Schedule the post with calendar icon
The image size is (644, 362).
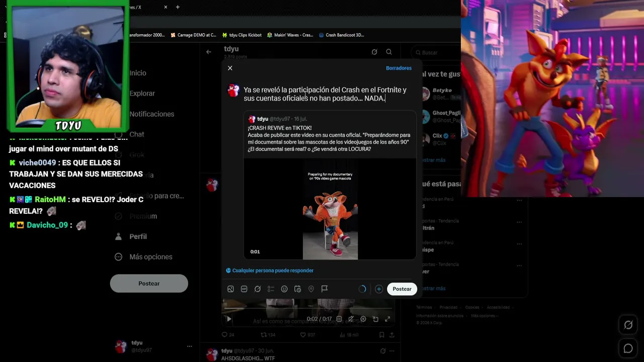[298, 289]
